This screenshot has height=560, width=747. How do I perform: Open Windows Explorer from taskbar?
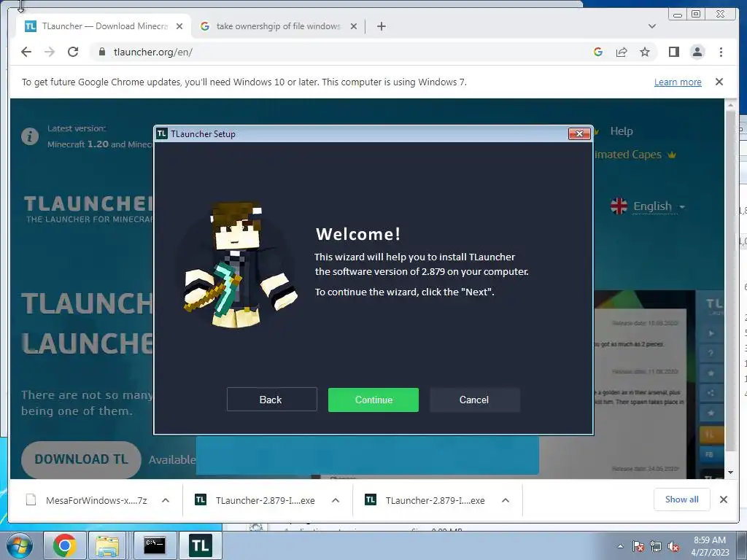[107, 545]
